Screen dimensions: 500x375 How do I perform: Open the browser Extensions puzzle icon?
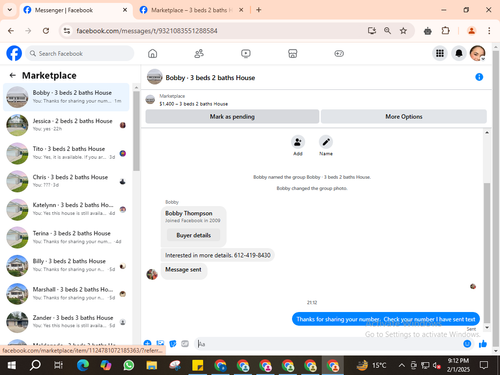click(445, 31)
